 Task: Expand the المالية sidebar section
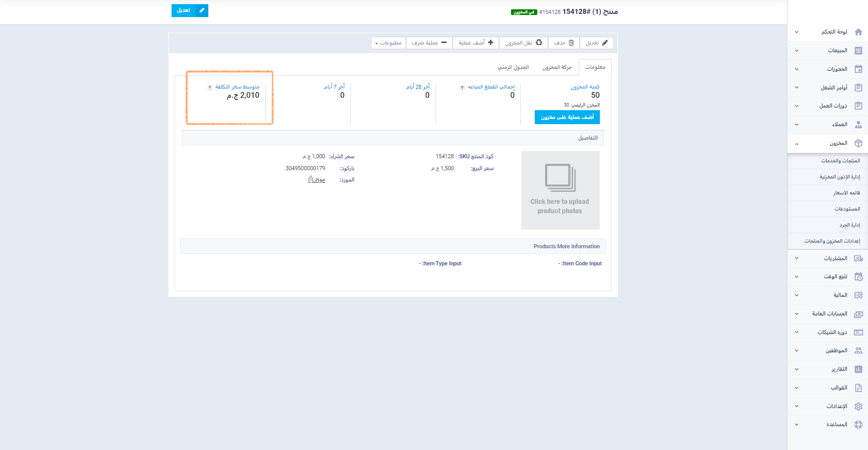point(796,295)
